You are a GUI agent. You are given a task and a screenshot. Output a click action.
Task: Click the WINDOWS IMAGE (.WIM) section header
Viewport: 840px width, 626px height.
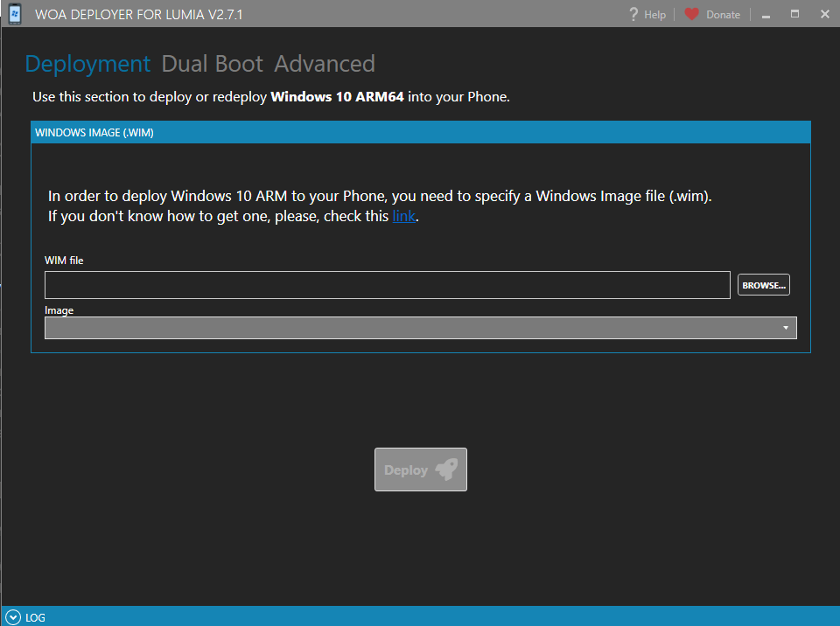click(421, 132)
